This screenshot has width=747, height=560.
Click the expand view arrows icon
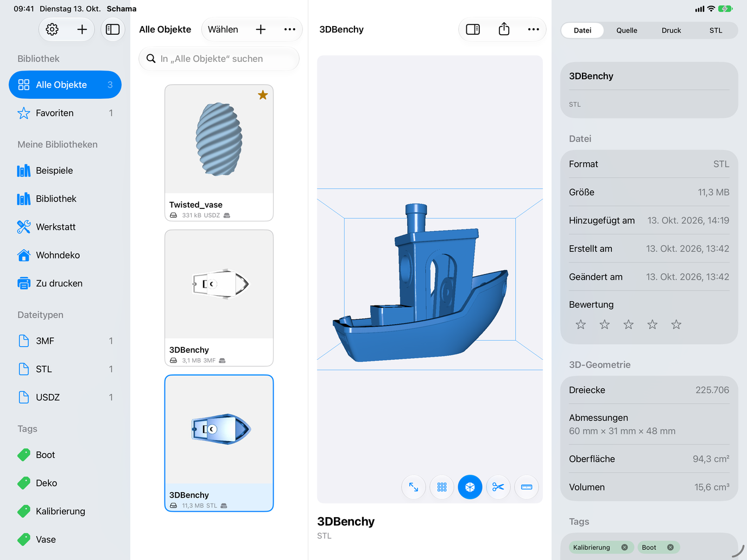point(414,487)
